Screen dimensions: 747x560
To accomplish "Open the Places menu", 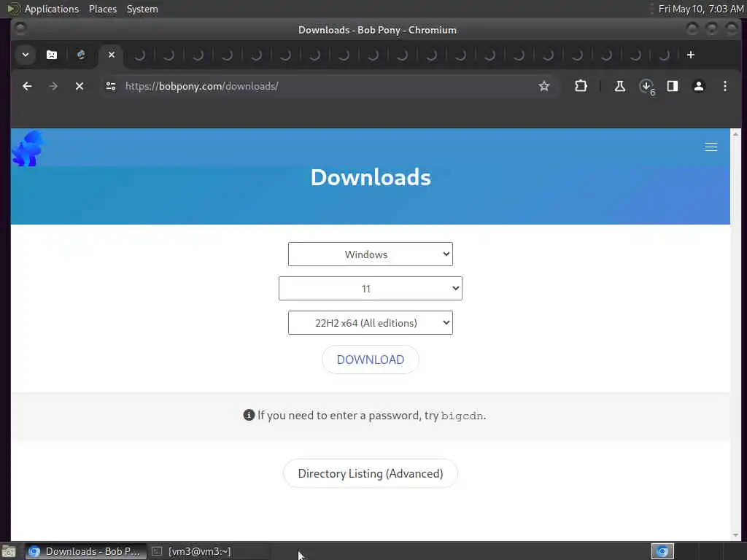I will pyautogui.click(x=103, y=9).
